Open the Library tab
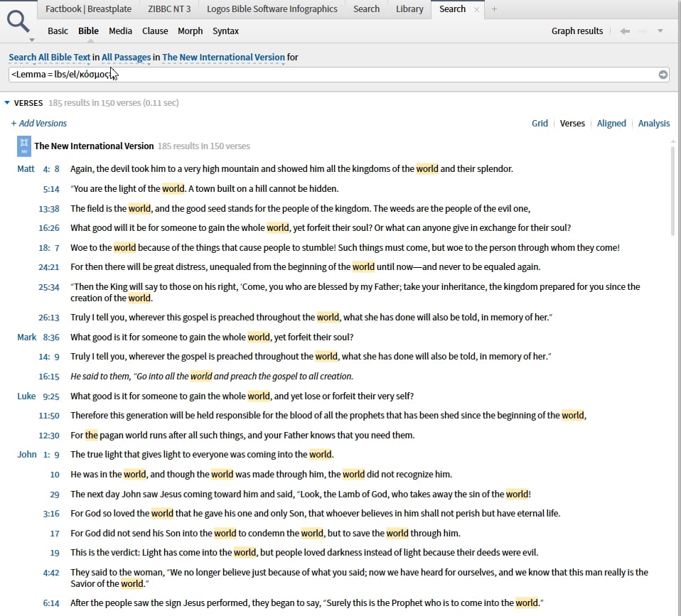The height and width of the screenshot is (616, 681). click(x=409, y=9)
